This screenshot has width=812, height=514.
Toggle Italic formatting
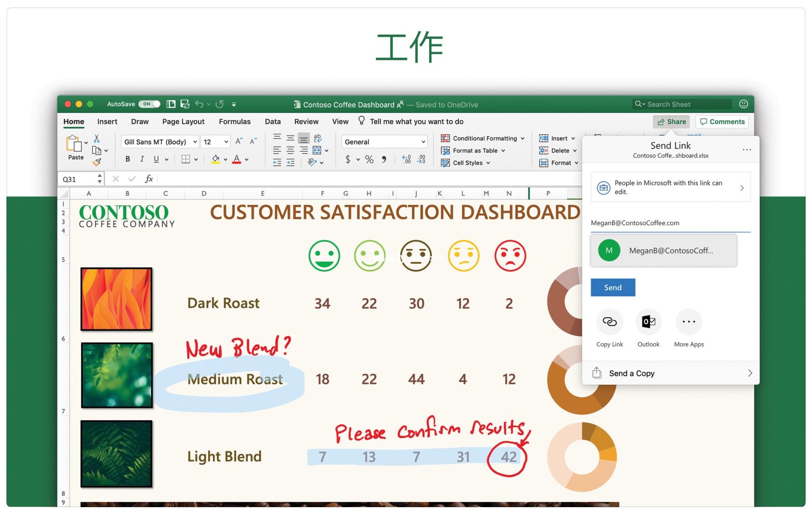(142, 159)
